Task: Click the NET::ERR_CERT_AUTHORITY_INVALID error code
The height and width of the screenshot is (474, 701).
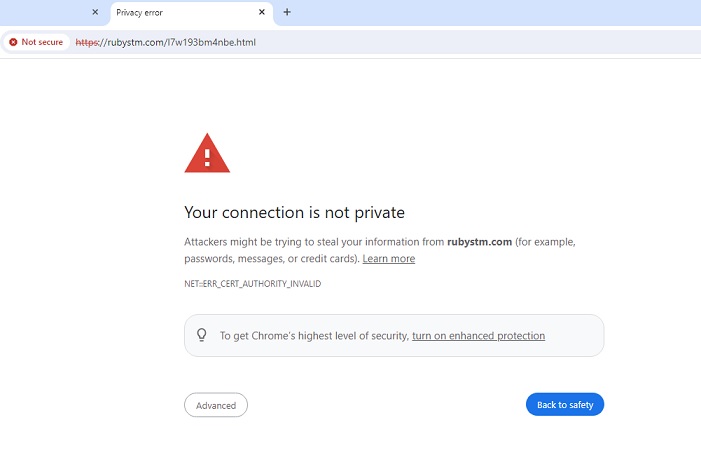Action: [252, 284]
